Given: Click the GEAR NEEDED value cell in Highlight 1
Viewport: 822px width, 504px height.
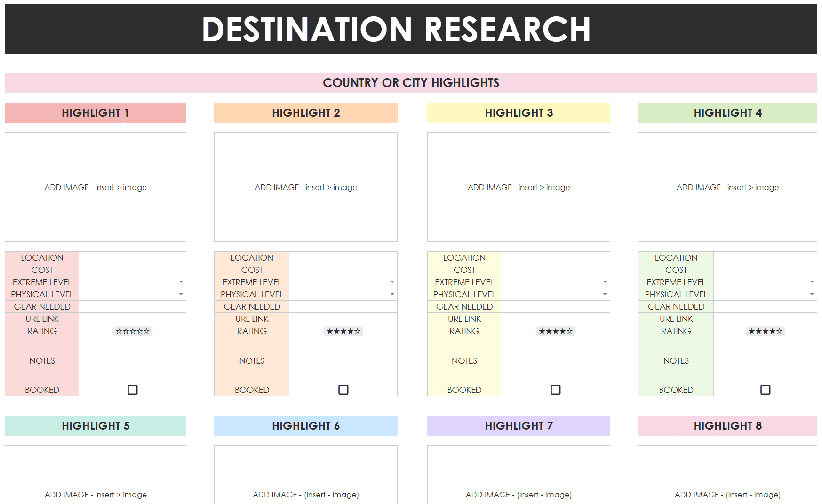Looking at the screenshot, I should (133, 306).
